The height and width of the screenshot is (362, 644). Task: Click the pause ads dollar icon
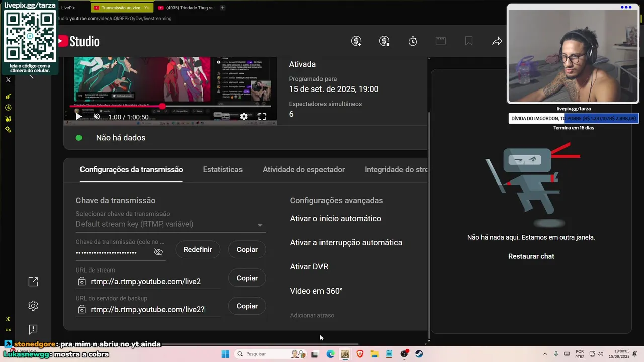(x=384, y=41)
